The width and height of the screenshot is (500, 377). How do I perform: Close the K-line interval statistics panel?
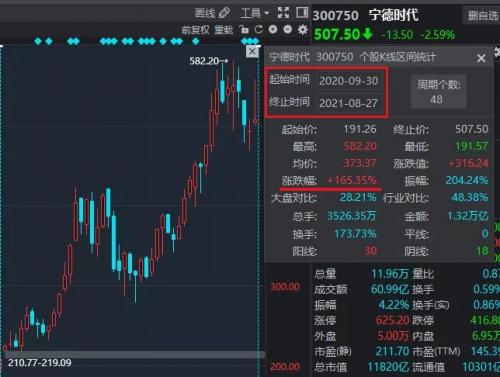[x=481, y=58]
